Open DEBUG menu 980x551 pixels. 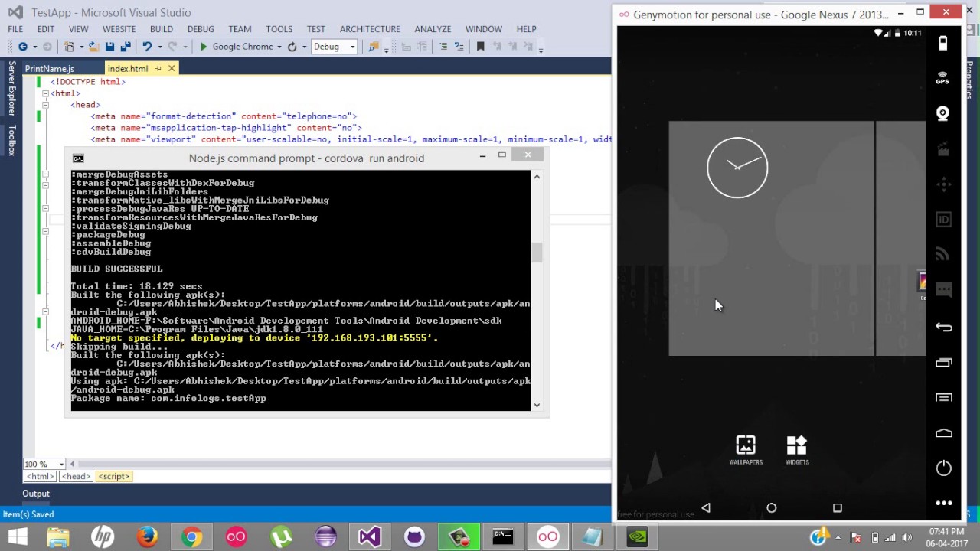[201, 29]
